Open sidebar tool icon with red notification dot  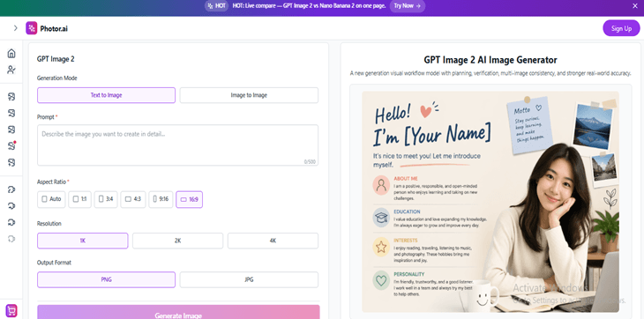pyautogui.click(x=11, y=145)
